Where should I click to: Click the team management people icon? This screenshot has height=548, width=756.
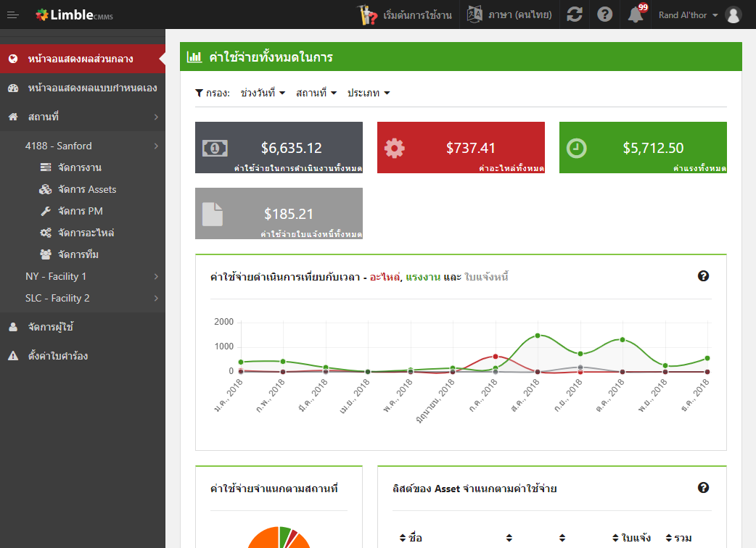pos(45,254)
